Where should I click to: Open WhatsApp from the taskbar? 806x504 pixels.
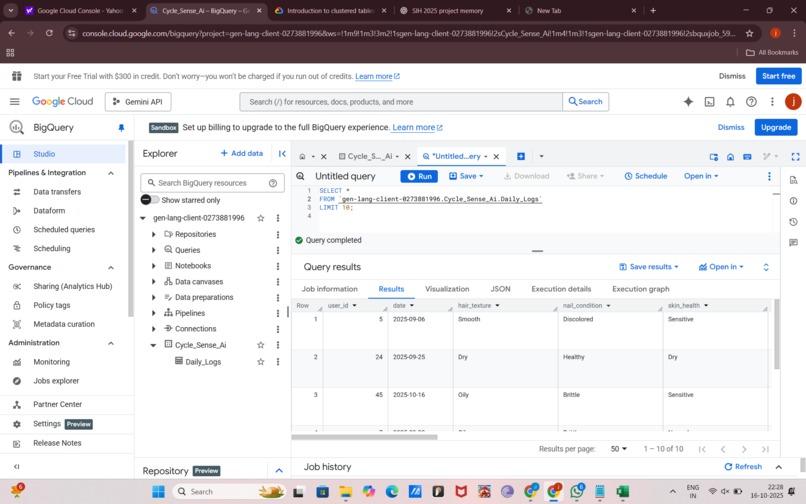click(x=577, y=492)
